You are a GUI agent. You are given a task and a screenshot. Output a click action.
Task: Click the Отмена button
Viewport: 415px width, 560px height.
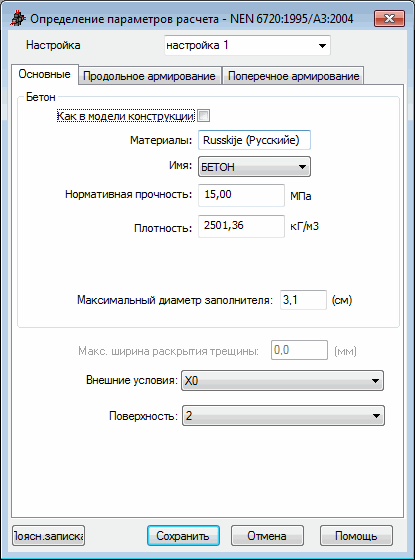coord(267,536)
